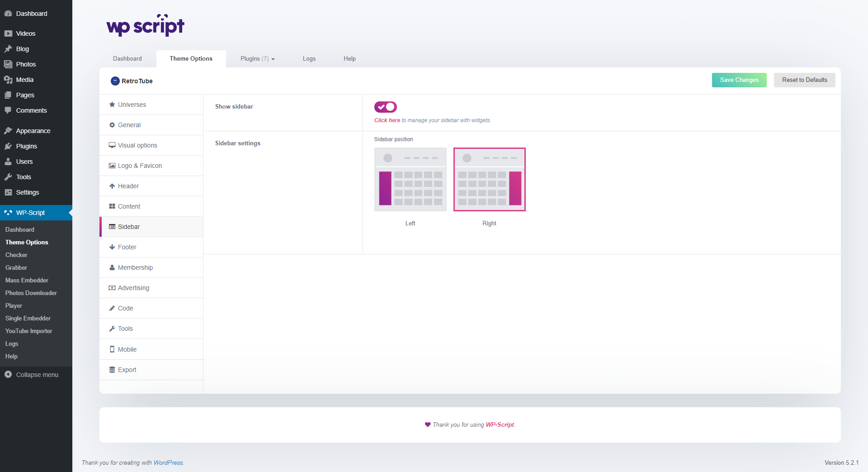Click the Blog pushpin icon
The width and height of the screenshot is (868, 472).
[x=8, y=49]
